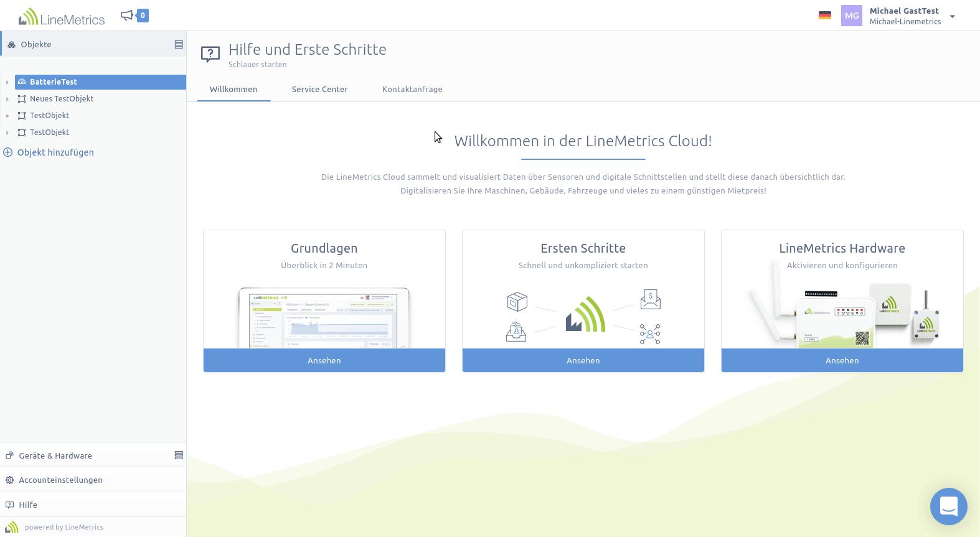
Task: Open Hilfe in the sidebar
Action: point(93,505)
